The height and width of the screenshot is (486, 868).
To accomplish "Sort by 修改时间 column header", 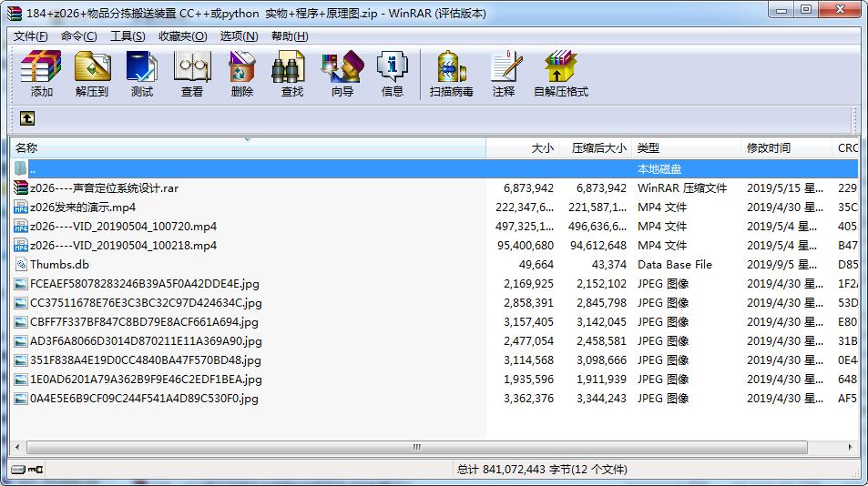I will [786, 147].
